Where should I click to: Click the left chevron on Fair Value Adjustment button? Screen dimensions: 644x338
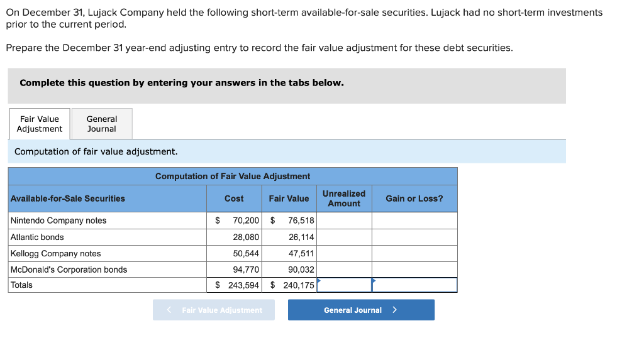click(169, 310)
